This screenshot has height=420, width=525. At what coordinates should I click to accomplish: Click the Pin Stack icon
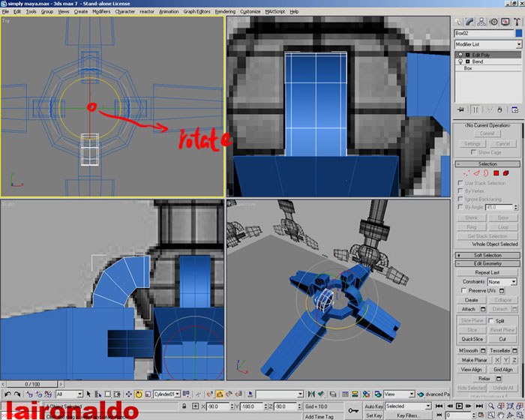460,110
